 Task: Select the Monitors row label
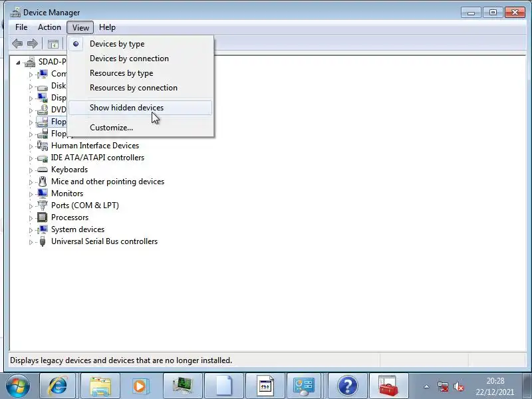click(x=67, y=194)
